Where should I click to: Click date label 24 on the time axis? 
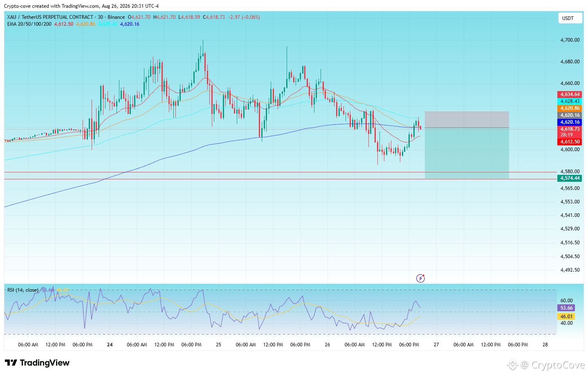(110, 345)
